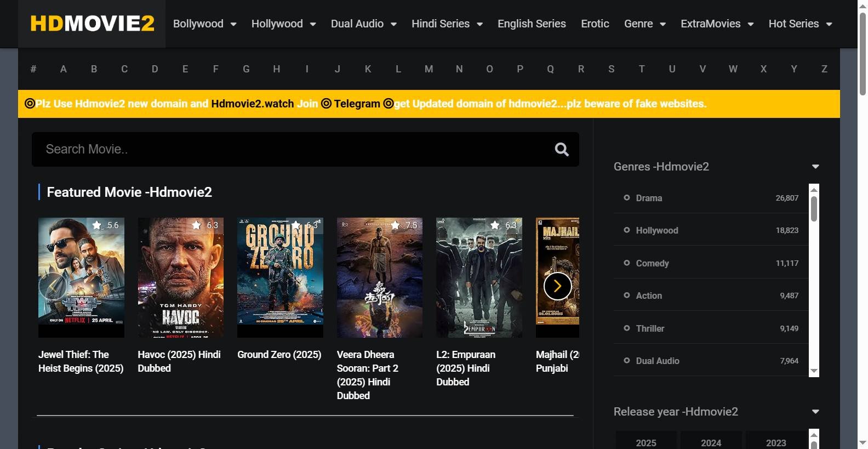Open the Veera Dheera Sooran poster thumbnail
Viewport: 868px width, 449px height.
[380, 277]
